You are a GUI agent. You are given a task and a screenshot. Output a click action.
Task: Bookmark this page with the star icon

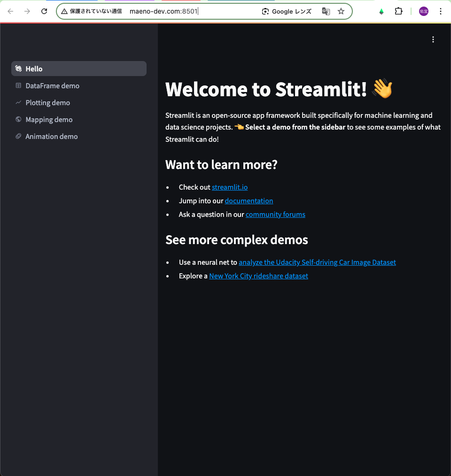click(342, 11)
